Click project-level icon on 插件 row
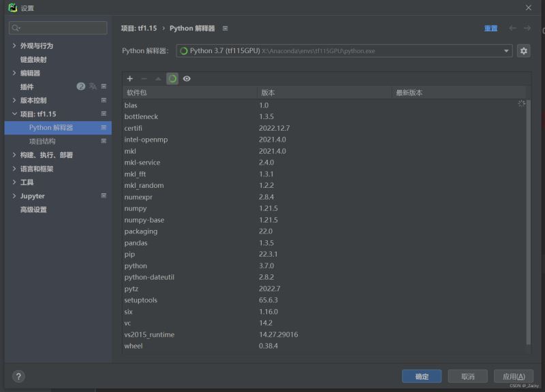 [104, 86]
